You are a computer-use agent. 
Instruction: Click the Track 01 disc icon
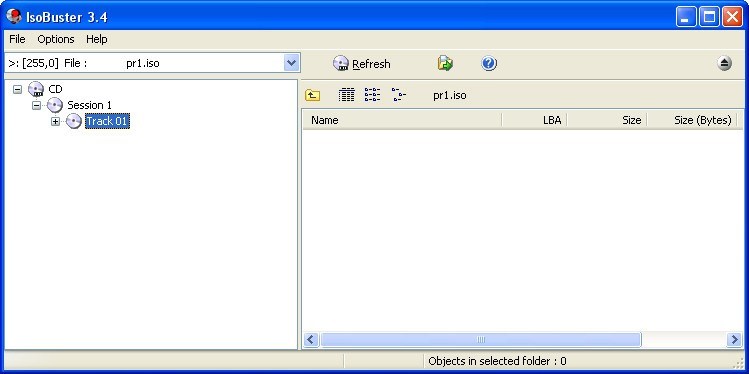coord(74,121)
